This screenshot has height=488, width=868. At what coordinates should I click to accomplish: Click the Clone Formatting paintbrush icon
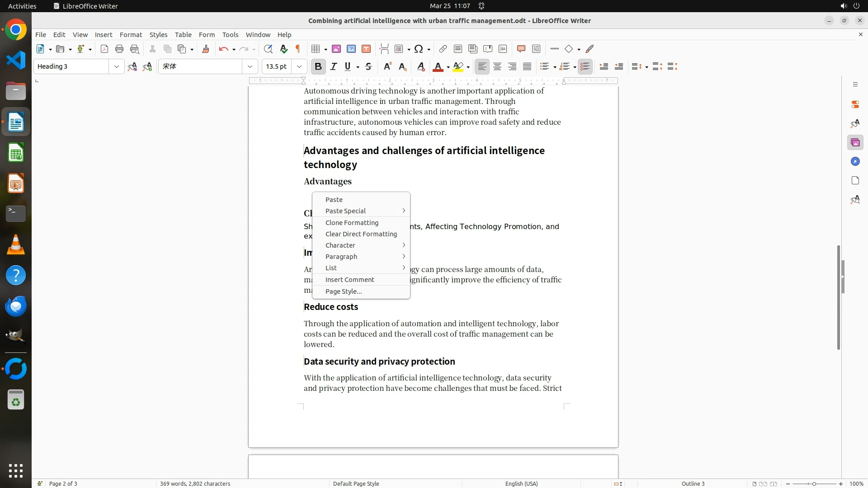(206, 49)
